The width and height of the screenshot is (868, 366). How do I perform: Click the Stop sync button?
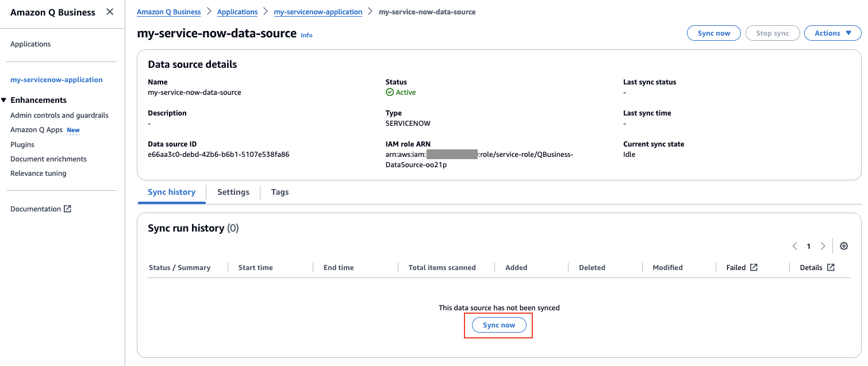point(773,33)
